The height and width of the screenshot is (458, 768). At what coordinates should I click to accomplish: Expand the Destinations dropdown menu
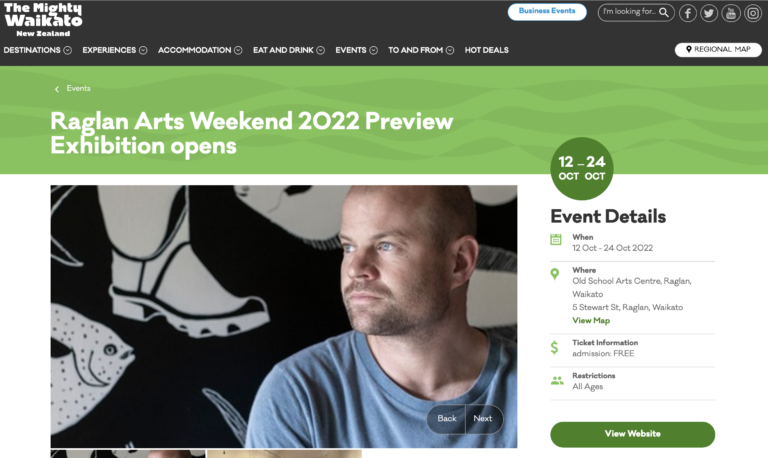(x=38, y=50)
